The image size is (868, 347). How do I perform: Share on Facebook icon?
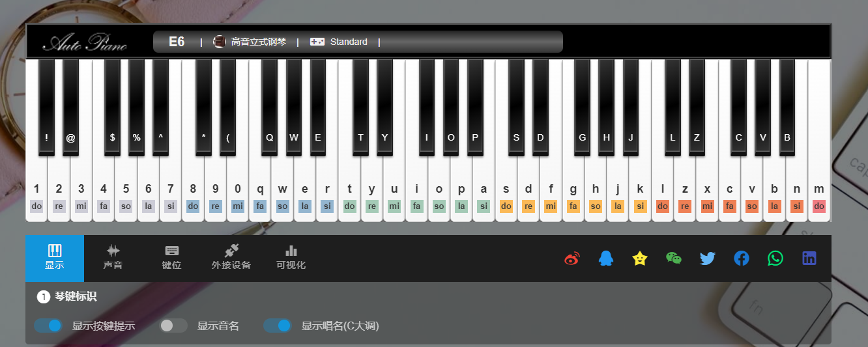(741, 258)
